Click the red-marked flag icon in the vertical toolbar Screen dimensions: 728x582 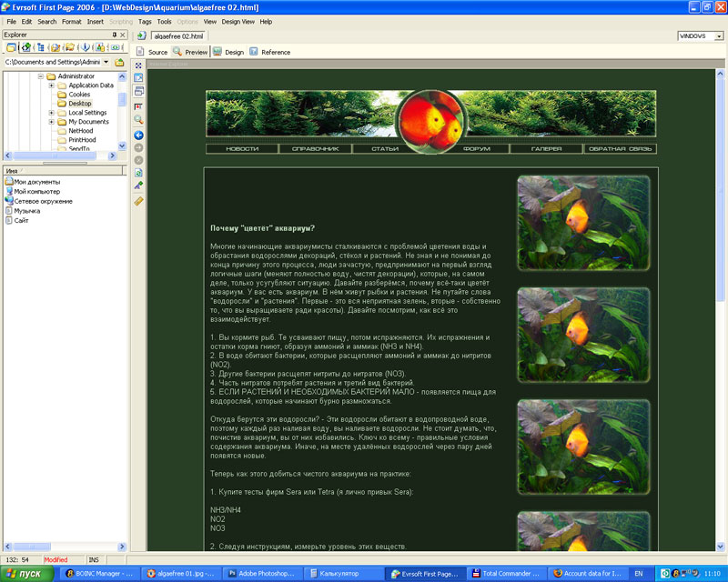click(x=138, y=106)
